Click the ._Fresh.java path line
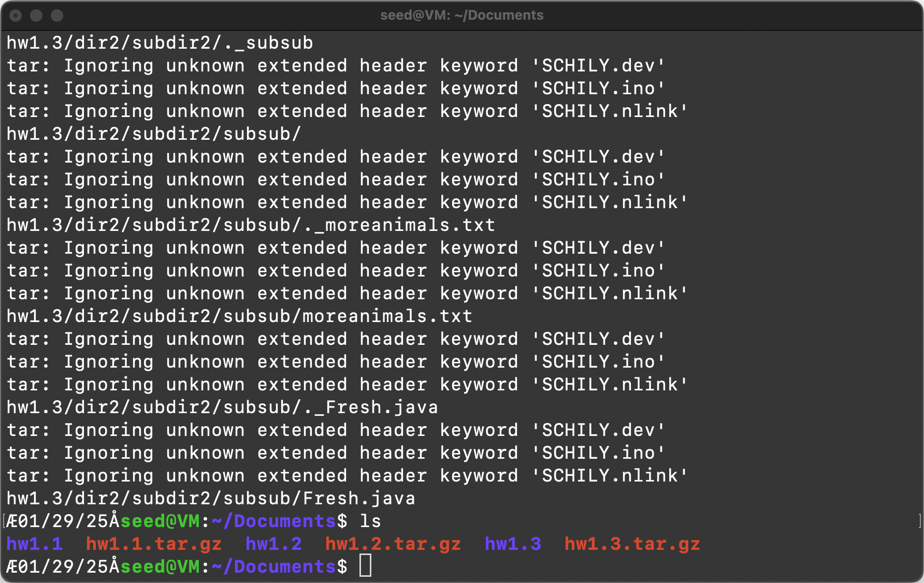Image resolution: width=924 pixels, height=583 pixels. point(222,407)
